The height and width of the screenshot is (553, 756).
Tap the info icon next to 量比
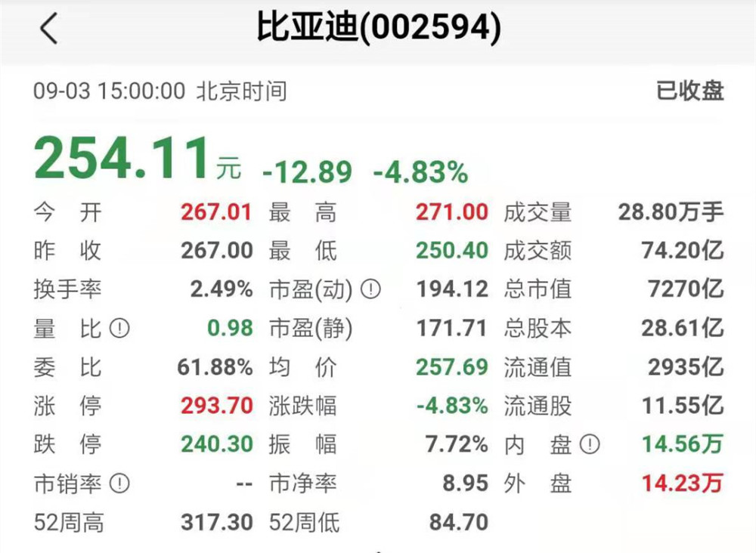coord(119,329)
